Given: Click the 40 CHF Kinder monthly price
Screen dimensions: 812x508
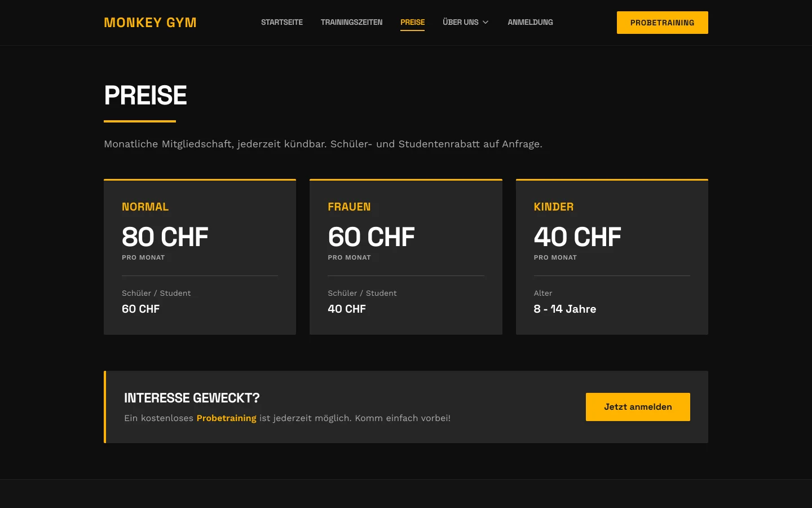Looking at the screenshot, I should tap(577, 237).
